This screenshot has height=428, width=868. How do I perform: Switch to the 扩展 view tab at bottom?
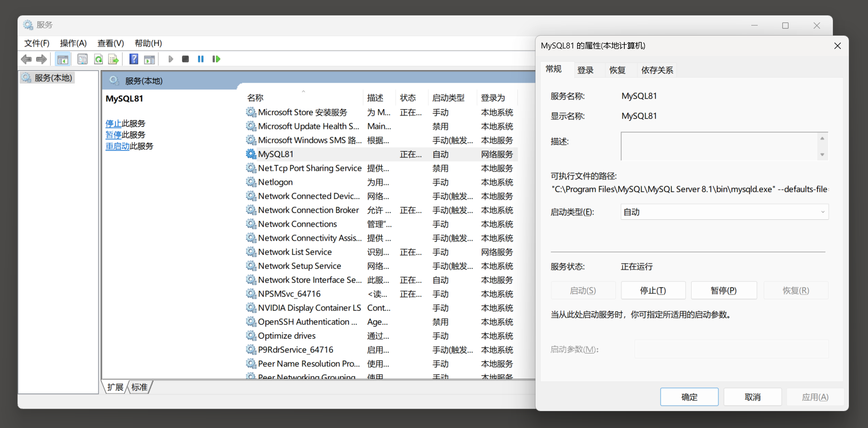tap(115, 387)
